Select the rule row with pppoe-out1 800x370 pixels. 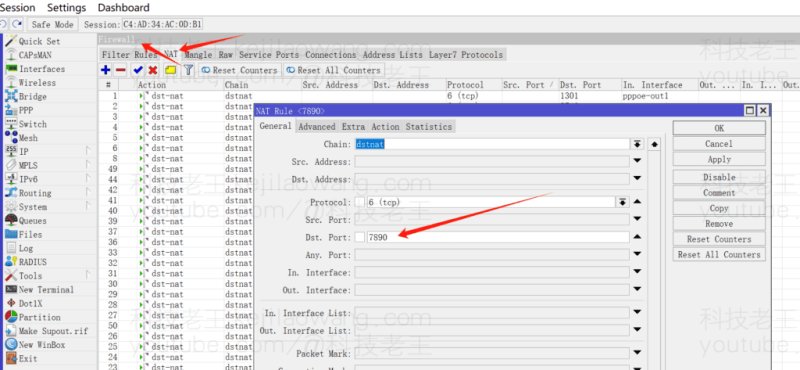[449, 95]
